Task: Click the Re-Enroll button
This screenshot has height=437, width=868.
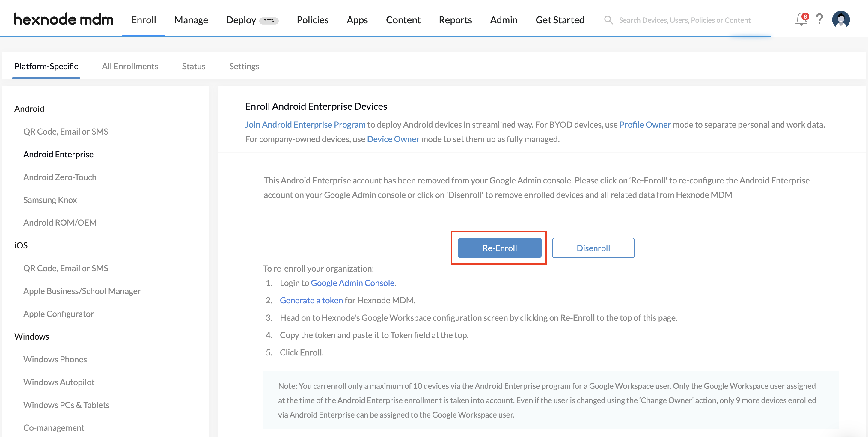Action: 499,248
